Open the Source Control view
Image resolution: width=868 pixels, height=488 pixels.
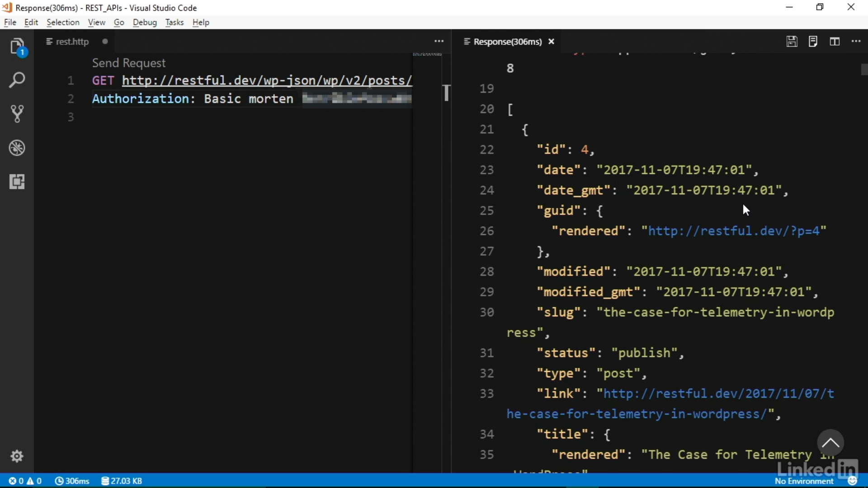(x=17, y=114)
